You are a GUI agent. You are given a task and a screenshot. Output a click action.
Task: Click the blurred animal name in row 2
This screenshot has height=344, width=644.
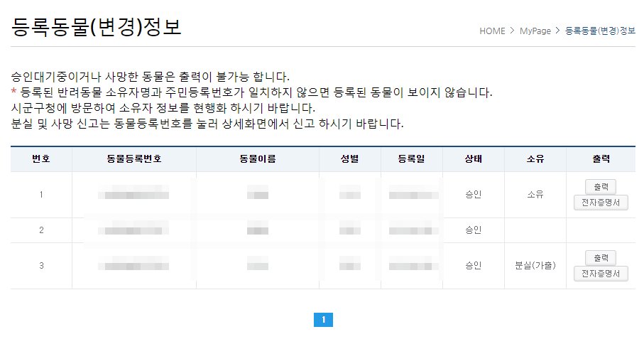pos(258,228)
